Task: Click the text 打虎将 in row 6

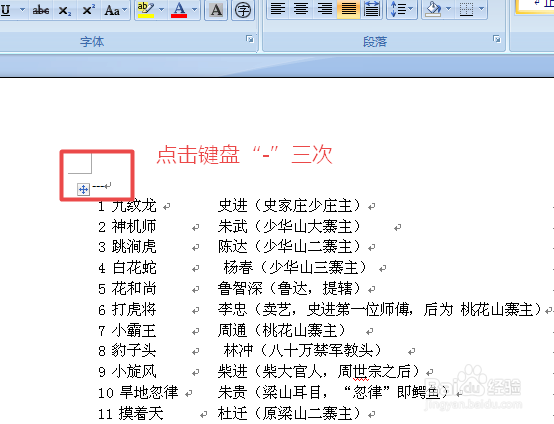Action: tap(134, 310)
